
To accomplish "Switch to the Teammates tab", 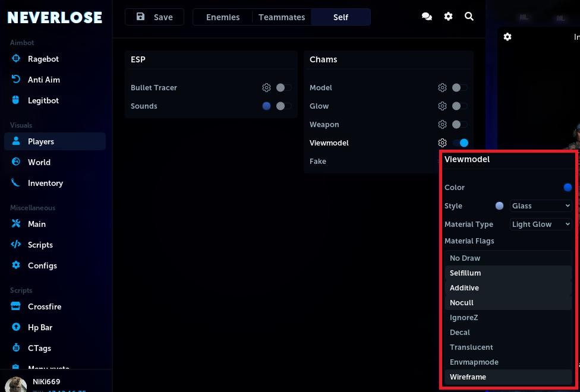I will tap(282, 17).
